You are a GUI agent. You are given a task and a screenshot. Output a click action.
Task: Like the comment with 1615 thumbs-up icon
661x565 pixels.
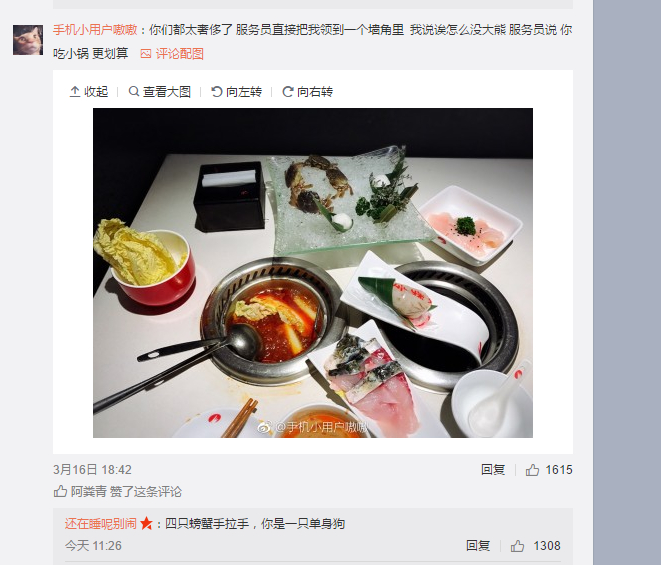point(532,470)
